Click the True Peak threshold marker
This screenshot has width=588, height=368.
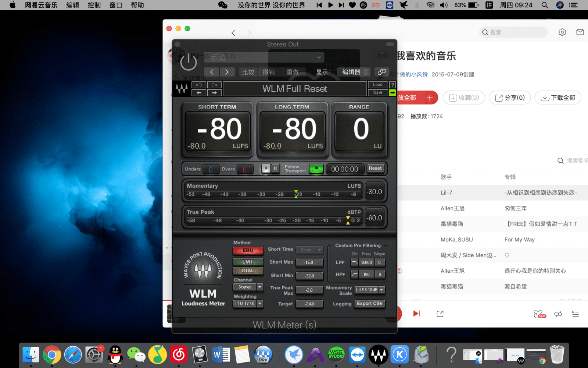[x=348, y=220]
